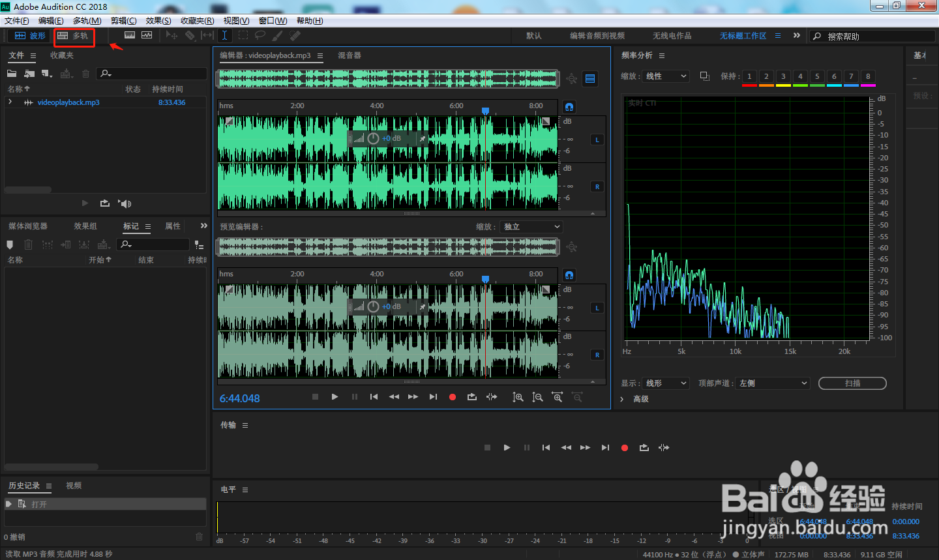Open the 窗口(W) menu
This screenshot has height=560, width=939.
pos(273,21)
